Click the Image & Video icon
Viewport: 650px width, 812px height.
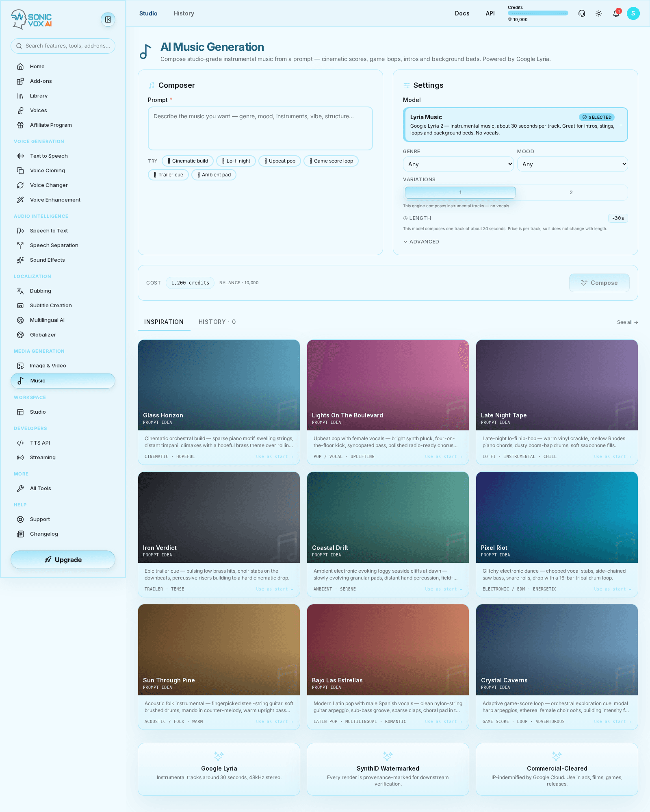(x=20, y=366)
